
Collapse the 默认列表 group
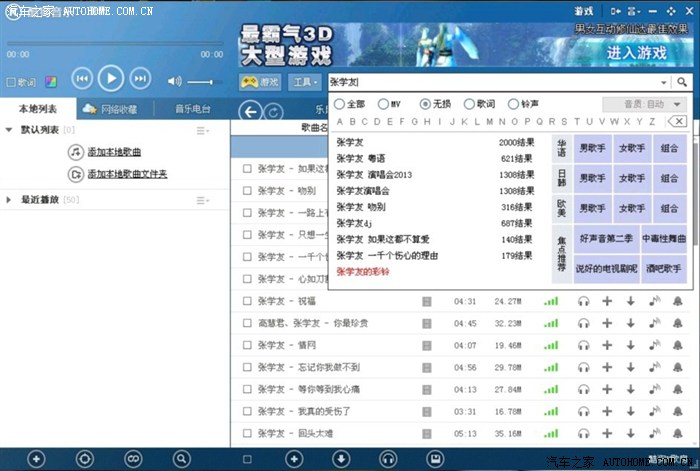pos(8,130)
